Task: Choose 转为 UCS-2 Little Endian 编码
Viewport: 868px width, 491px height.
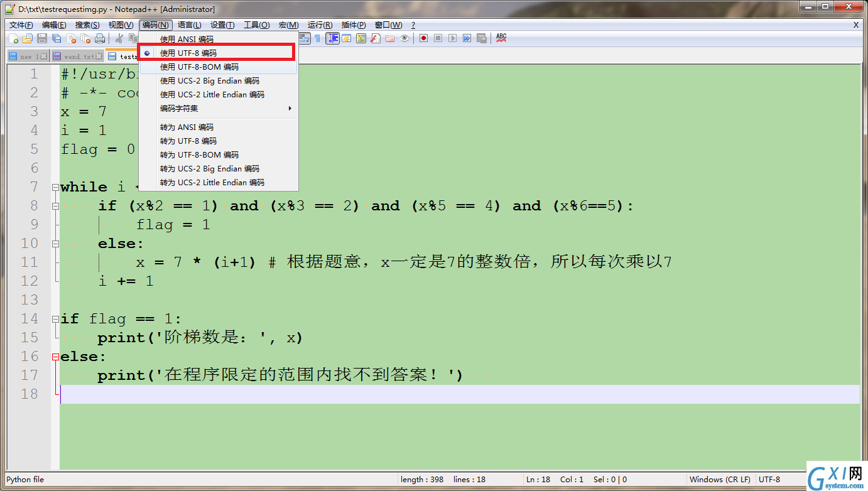Action: (218, 182)
